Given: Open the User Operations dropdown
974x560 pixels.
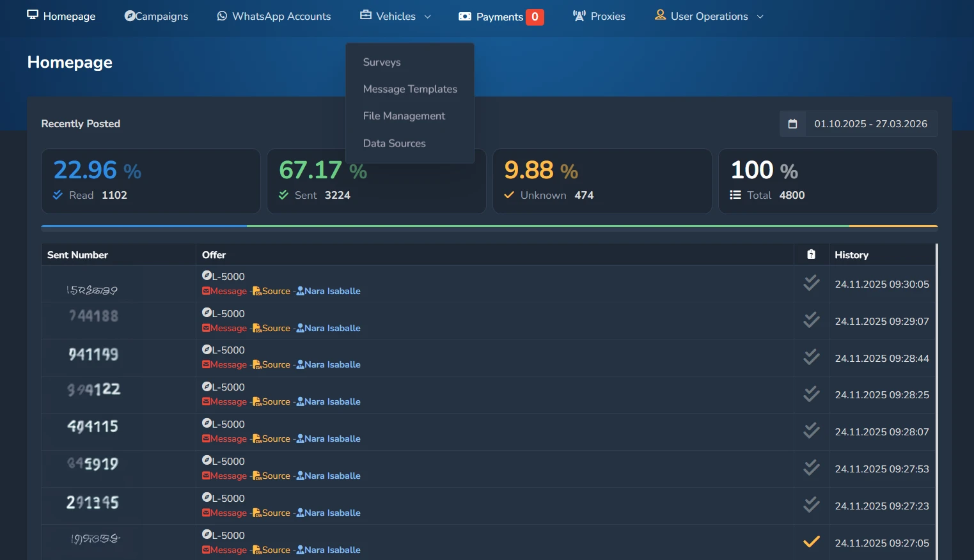Looking at the screenshot, I should 709,16.
